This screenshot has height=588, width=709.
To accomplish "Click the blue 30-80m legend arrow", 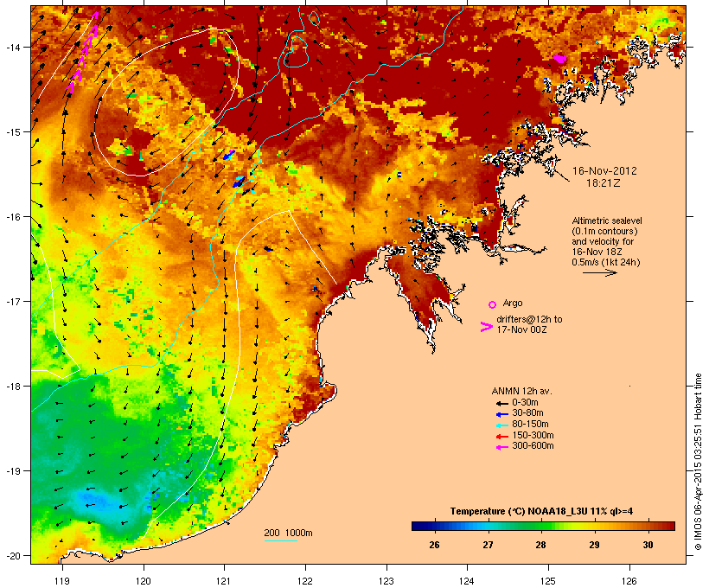I will tap(501, 414).
